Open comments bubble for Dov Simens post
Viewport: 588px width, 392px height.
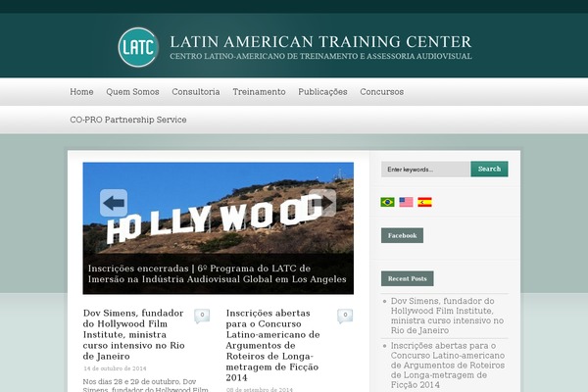coord(202,316)
